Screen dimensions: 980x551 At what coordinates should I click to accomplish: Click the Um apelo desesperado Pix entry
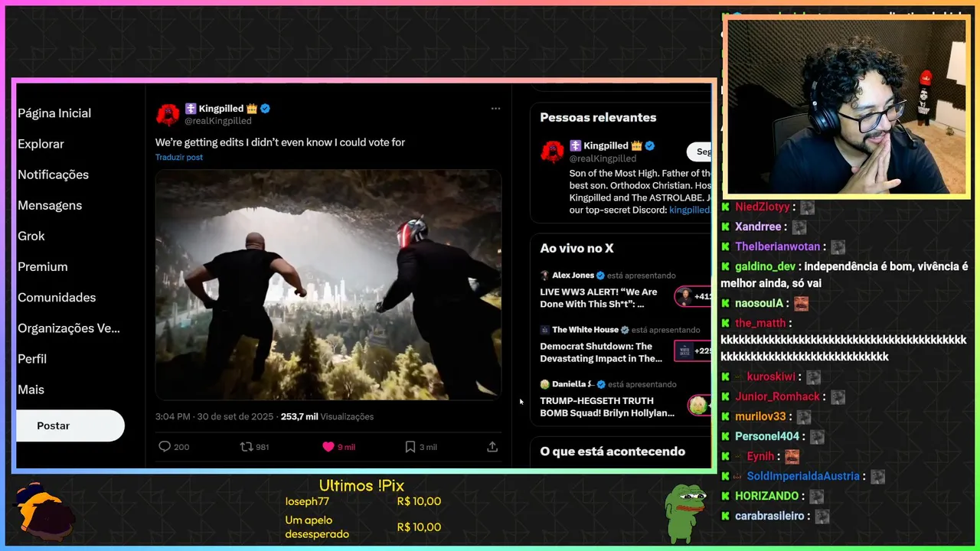(363, 527)
